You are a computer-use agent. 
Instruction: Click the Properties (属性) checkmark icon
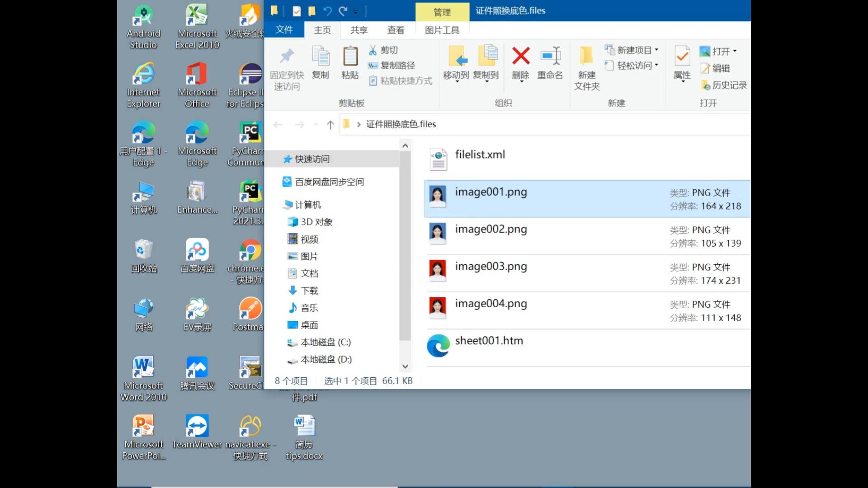point(682,56)
